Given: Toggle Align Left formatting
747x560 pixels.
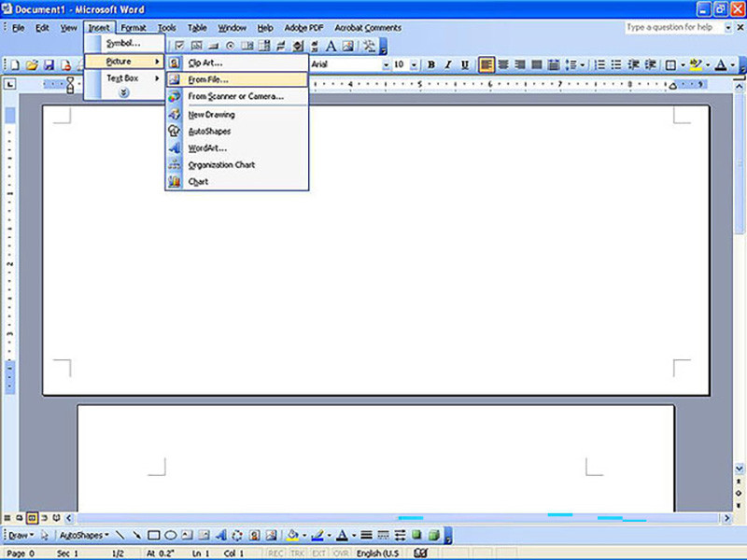Looking at the screenshot, I should click(x=486, y=64).
